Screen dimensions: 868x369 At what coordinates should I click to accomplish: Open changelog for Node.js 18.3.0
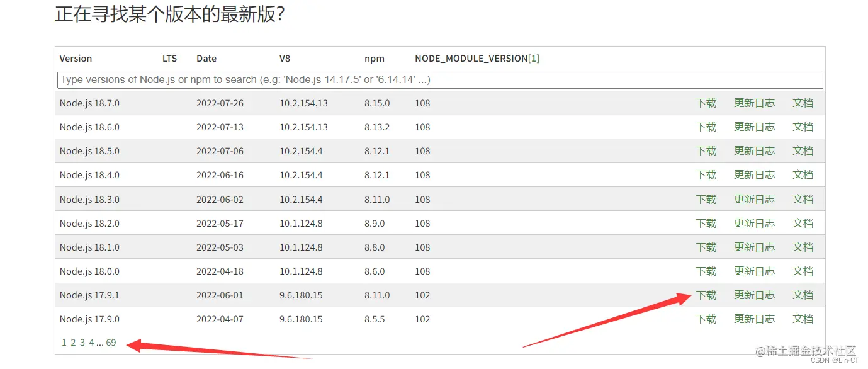tap(754, 200)
